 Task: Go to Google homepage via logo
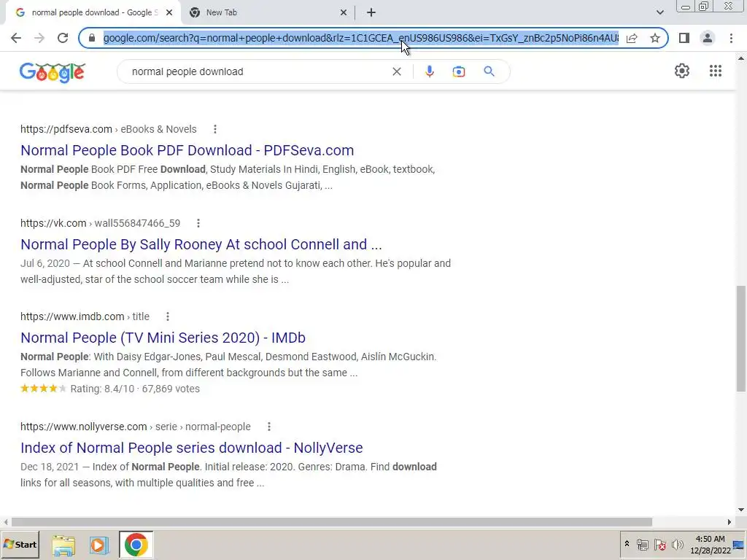tap(53, 72)
